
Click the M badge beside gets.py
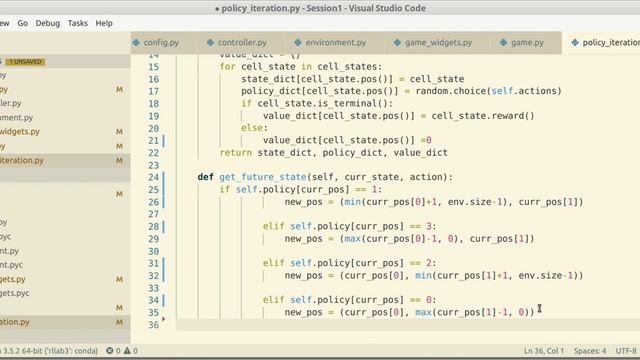(x=119, y=280)
